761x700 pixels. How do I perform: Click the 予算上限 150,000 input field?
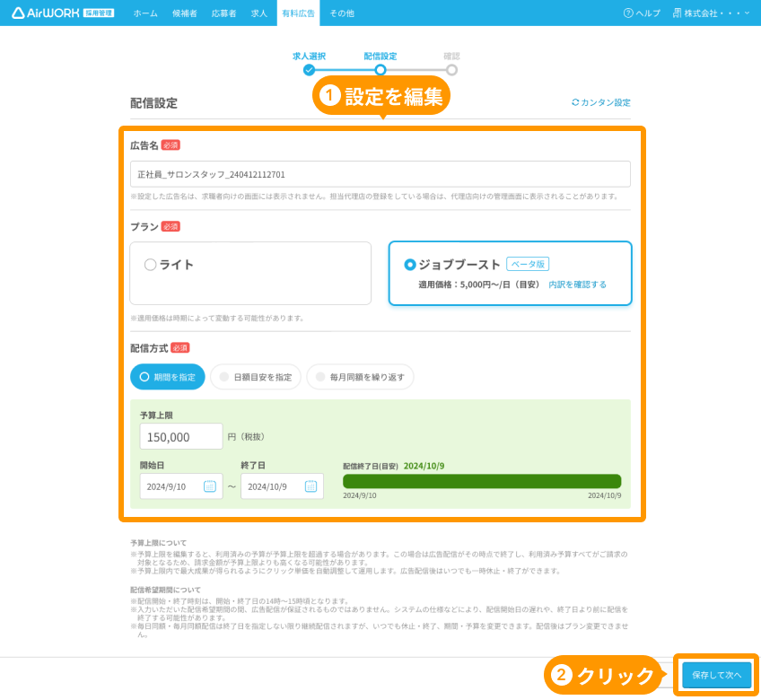coord(181,436)
